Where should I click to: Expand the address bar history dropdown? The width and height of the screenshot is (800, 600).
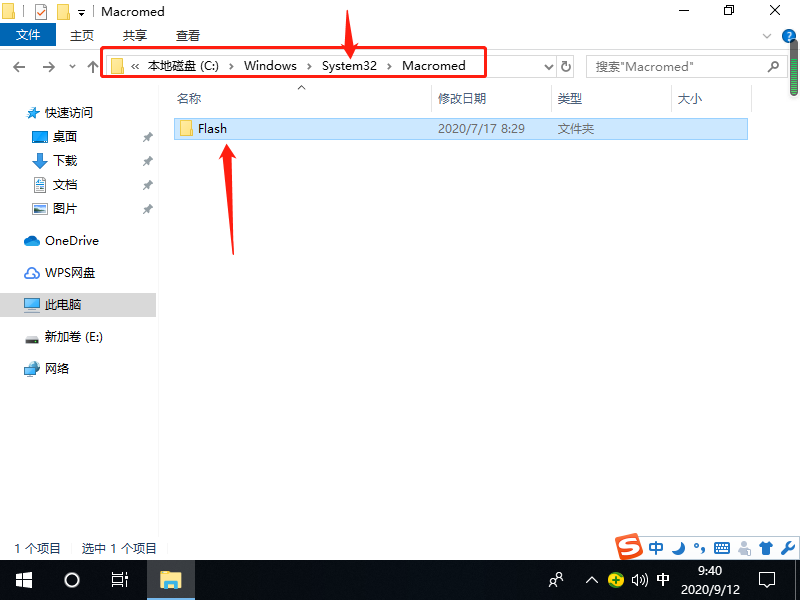coord(548,67)
